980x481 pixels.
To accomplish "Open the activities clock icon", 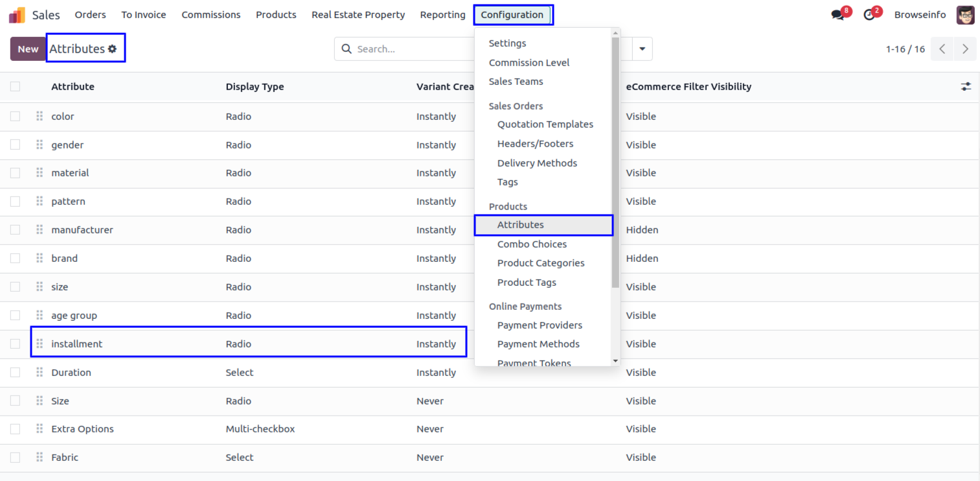I will (869, 15).
